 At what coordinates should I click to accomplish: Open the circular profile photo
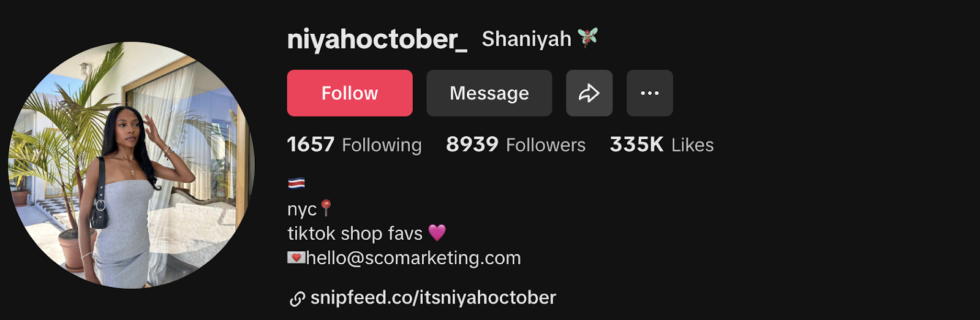pyautogui.click(x=131, y=165)
